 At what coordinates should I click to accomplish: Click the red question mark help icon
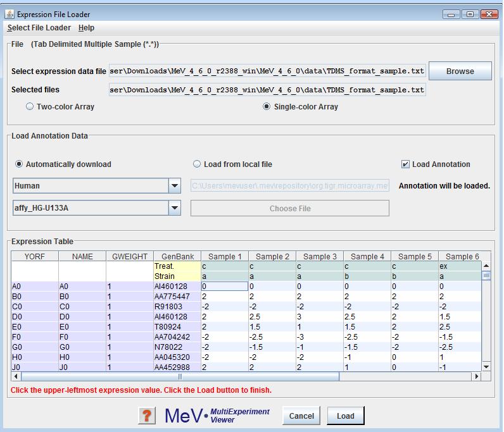[147, 416]
